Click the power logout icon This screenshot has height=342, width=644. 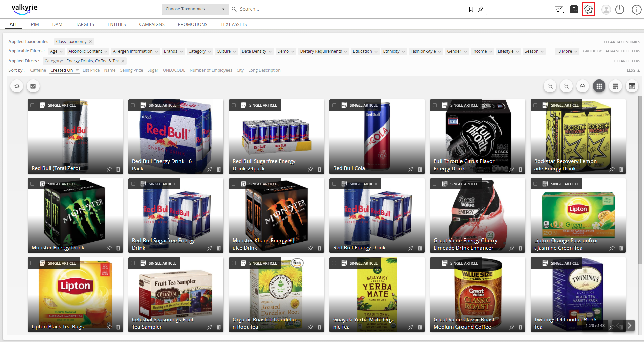tap(620, 9)
